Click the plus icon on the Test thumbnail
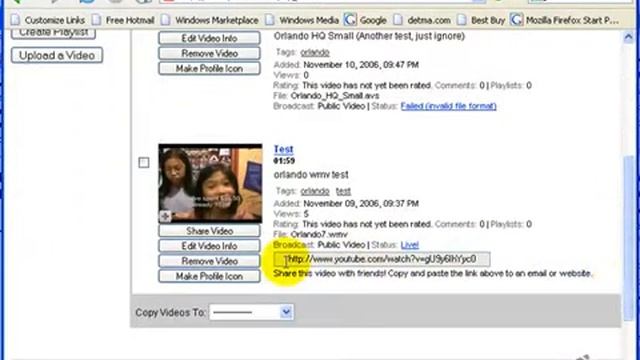640x360 pixels. pos(165,216)
